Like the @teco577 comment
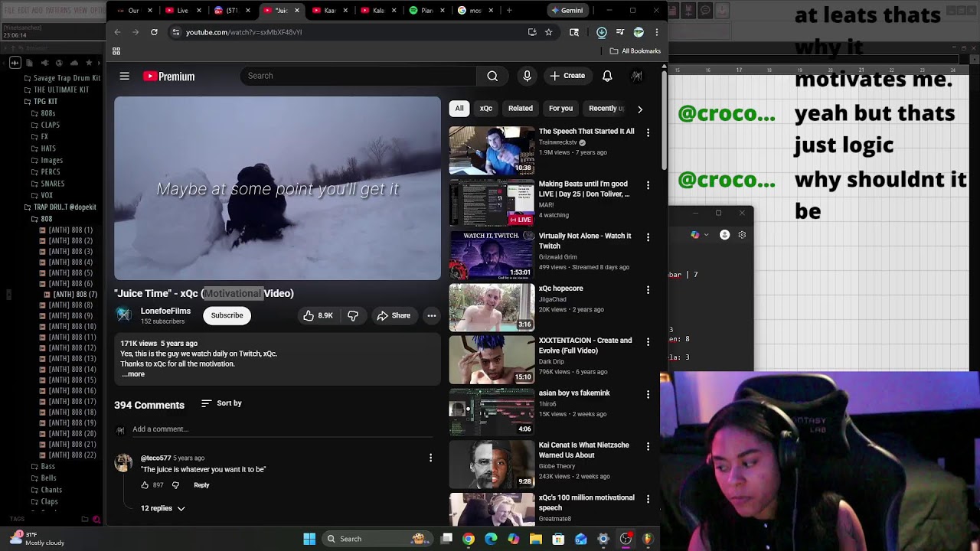Image resolution: width=980 pixels, height=551 pixels. point(145,485)
